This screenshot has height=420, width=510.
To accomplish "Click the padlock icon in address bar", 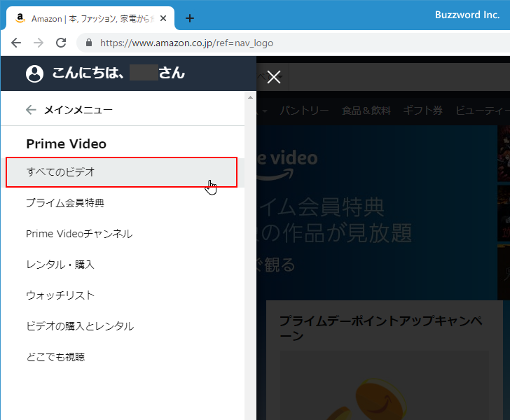I will click(89, 43).
